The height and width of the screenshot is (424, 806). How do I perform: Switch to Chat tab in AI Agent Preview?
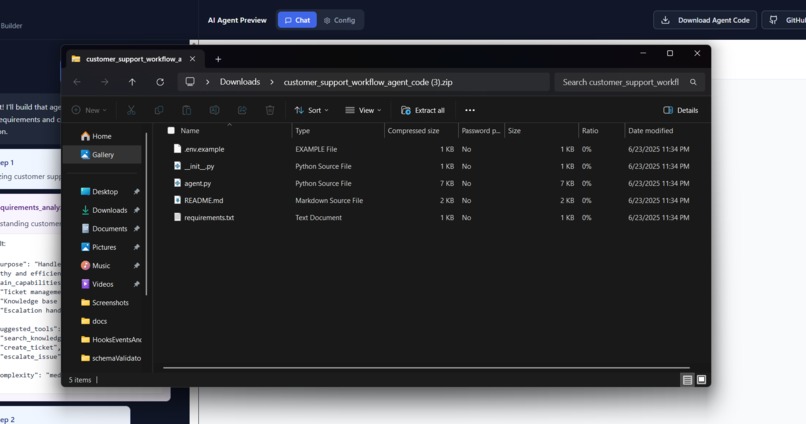pos(297,20)
